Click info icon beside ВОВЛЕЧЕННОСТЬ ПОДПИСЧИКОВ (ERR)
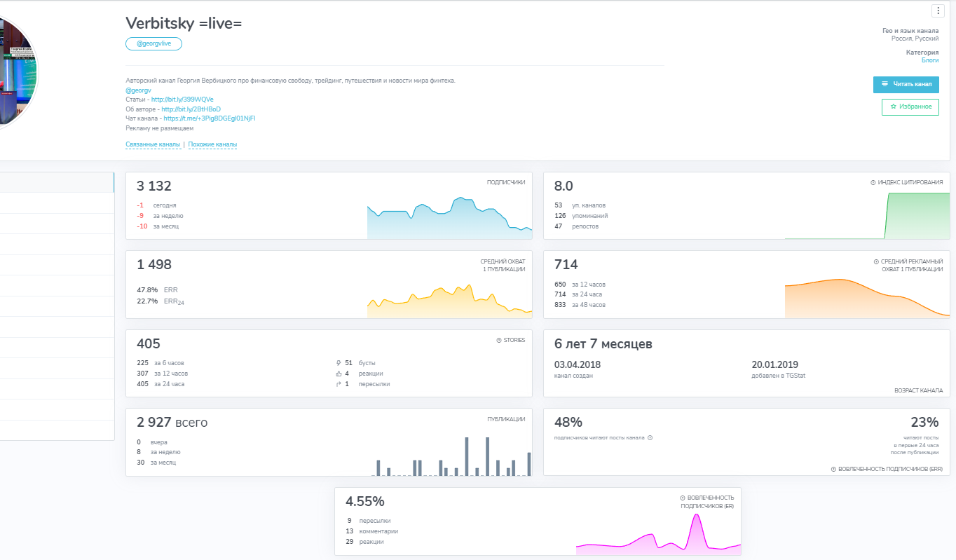Image resolution: width=956 pixels, height=560 pixels. [833, 469]
